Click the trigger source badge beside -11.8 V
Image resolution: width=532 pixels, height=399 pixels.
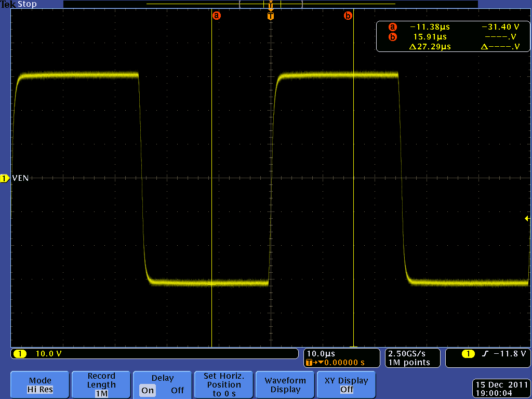tap(468, 354)
